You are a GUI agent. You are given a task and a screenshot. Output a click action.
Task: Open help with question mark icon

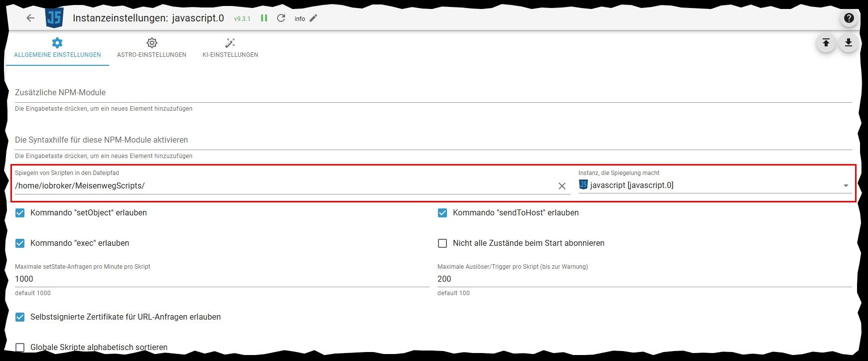pyautogui.click(x=849, y=18)
